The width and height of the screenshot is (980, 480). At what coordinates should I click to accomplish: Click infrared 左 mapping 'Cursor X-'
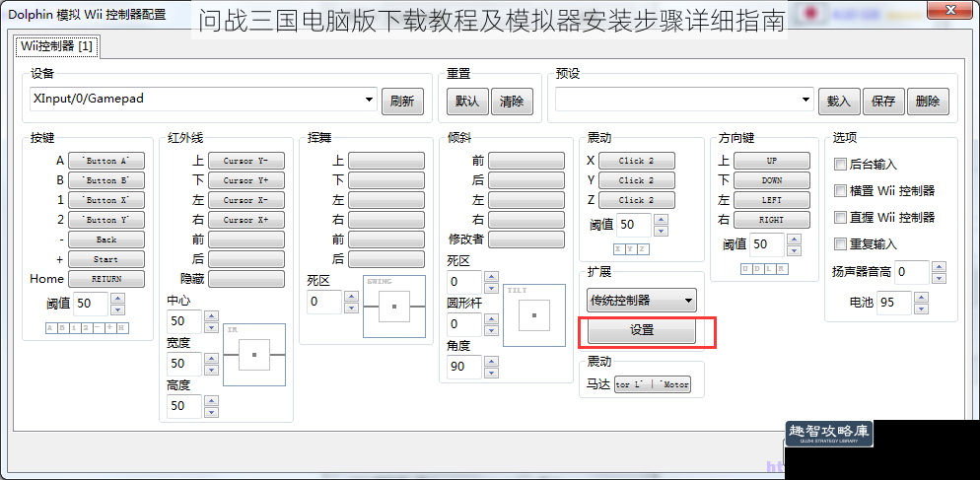246,200
